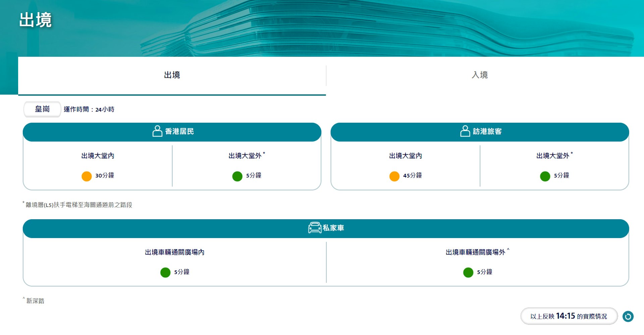Click green dot under 出境車輛通關廣場外
The height and width of the screenshot is (335, 644).
click(468, 272)
